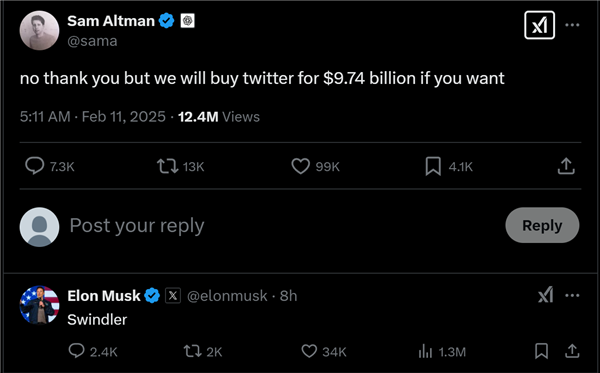Like Elon Musk's reply with 34K likes
Image resolution: width=600 pixels, height=373 pixels.
coord(309,351)
